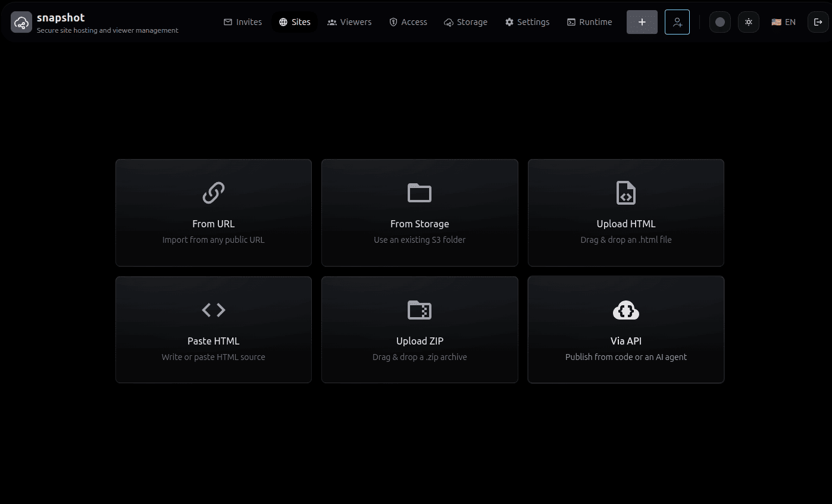
Task: Click 'Publish from code or an AI agent' text
Action: pos(626,357)
